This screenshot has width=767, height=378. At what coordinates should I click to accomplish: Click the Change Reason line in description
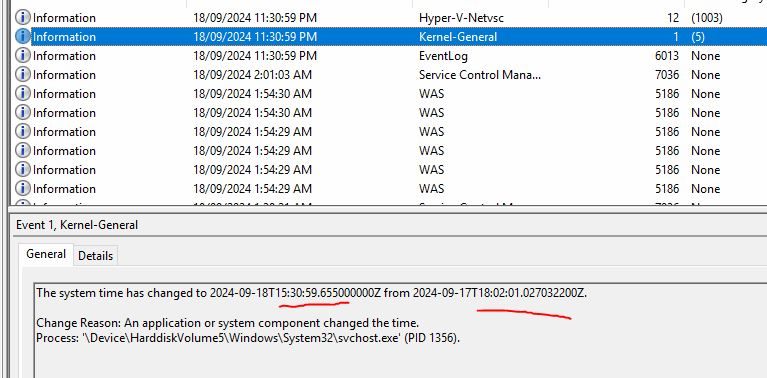227,323
